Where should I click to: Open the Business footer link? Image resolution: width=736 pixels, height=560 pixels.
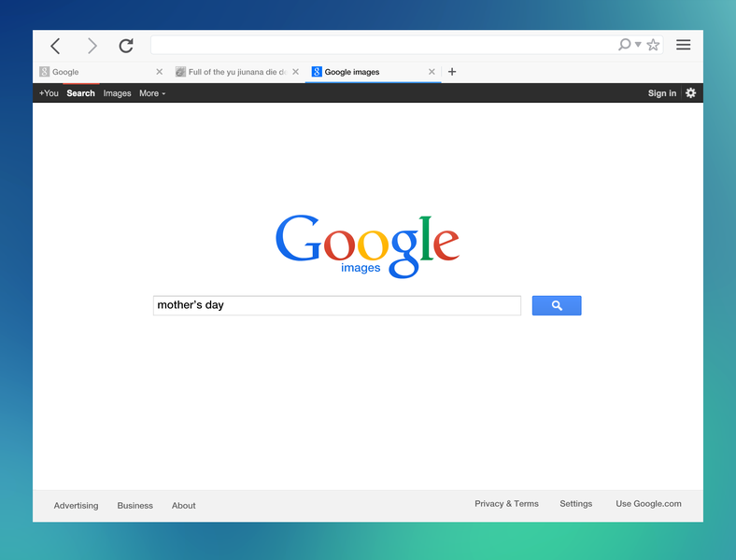pyautogui.click(x=135, y=506)
